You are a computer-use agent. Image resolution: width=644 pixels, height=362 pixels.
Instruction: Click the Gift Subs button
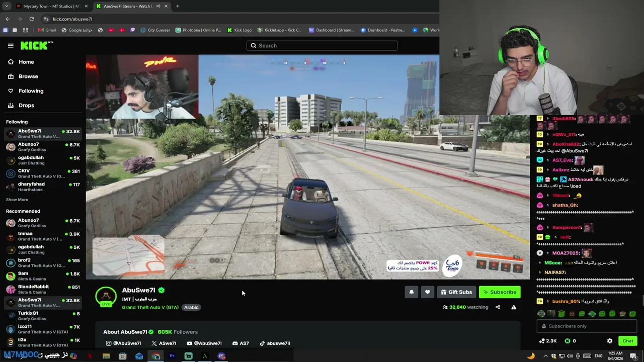tap(456, 292)
